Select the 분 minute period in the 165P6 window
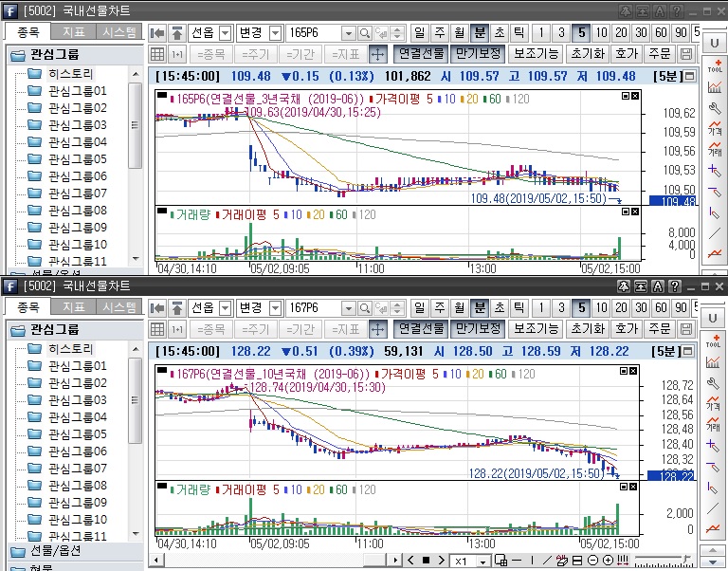 coord(479,33)
